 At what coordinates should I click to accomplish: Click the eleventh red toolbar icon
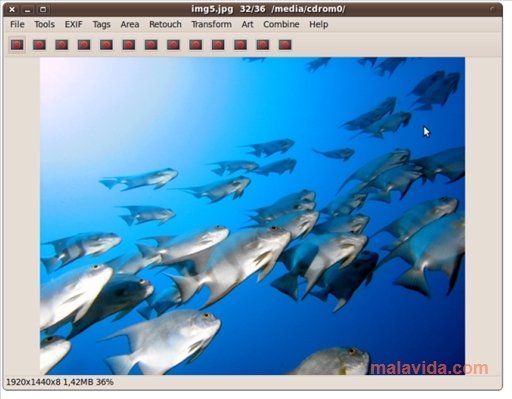(x=240, y=45)
